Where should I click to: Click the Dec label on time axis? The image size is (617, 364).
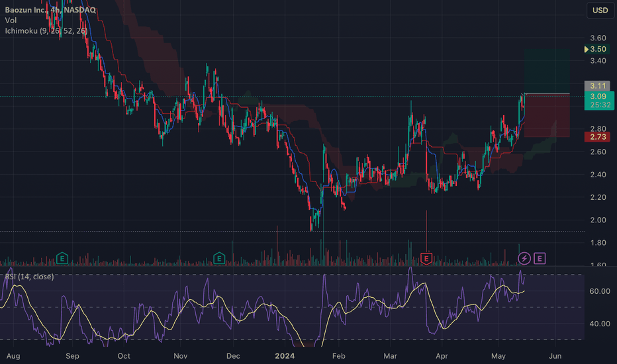(x=233, y=356)
